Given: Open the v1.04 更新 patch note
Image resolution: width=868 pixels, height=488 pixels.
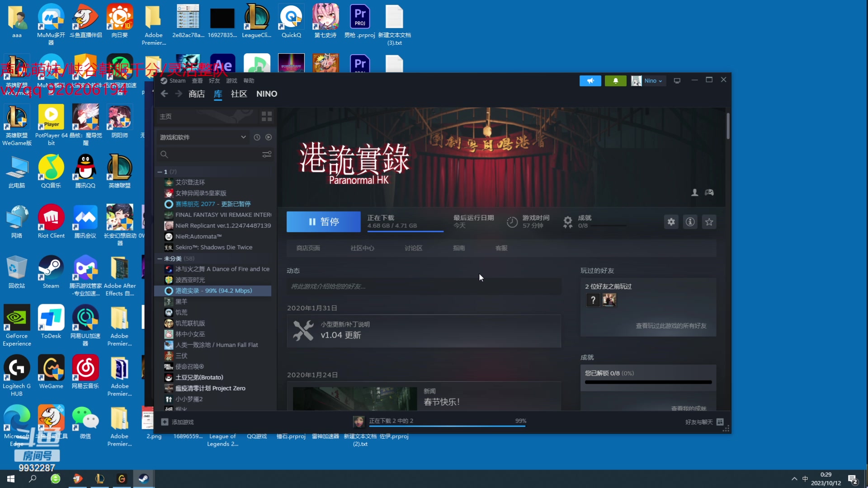Looking at the screenshot, I should click(424, 331).
